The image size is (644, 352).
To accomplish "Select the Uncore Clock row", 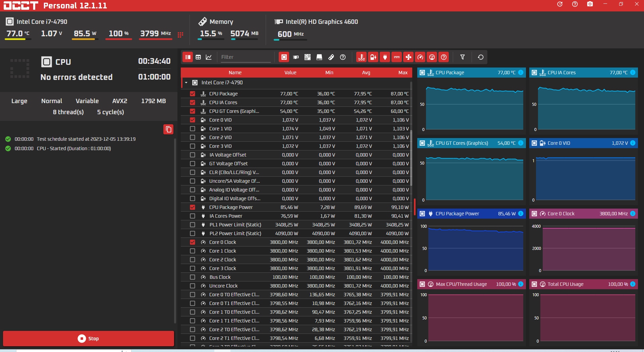I will [x=297, y=286].
